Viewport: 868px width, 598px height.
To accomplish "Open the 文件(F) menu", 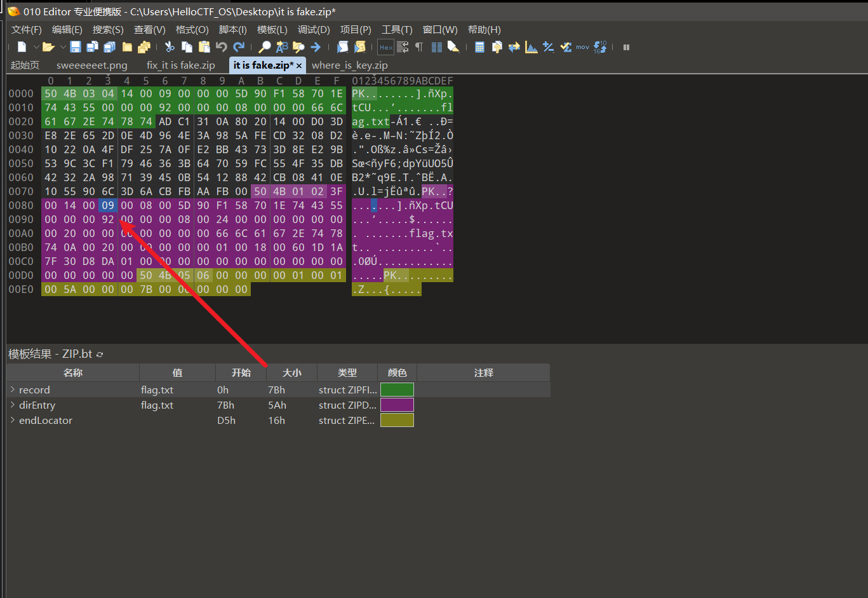I will coord(26,30).
